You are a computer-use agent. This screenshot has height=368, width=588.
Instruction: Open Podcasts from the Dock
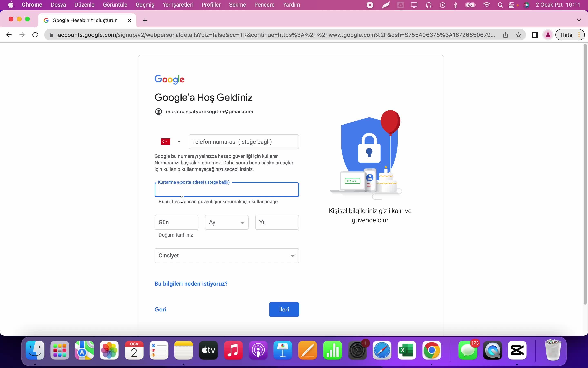coord(258,350)
